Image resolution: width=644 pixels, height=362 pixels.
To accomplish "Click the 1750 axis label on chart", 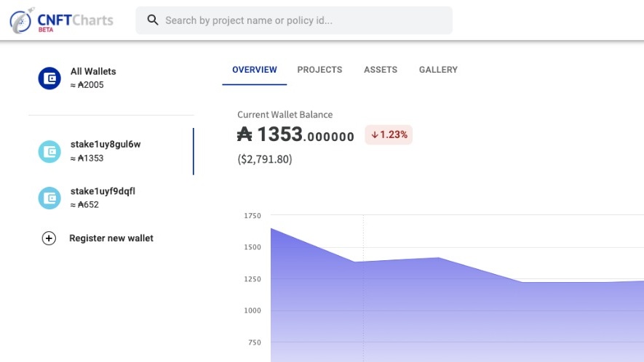I will [x=253, y=215].
